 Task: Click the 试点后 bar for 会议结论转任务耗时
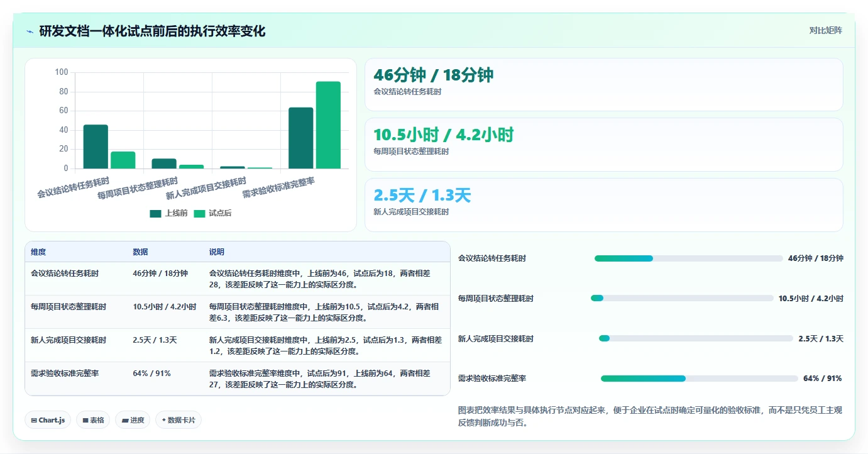(x=123, y=160)
